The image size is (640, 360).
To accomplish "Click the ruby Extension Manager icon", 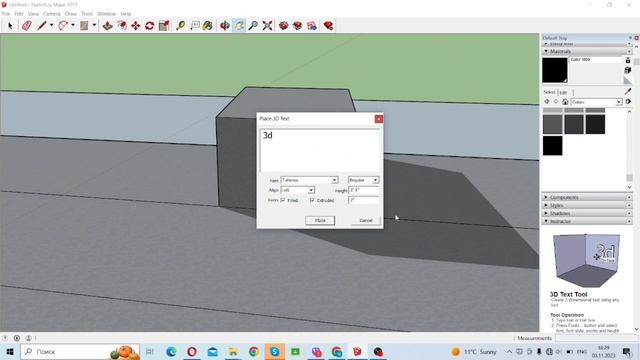I will 328,26.
